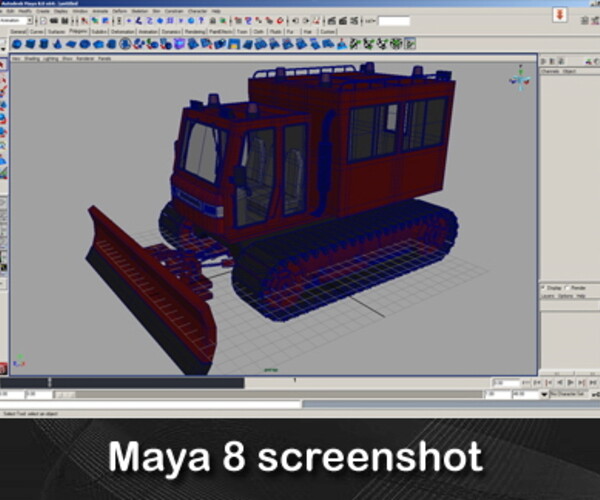Viewport: 600px width, 500px height.
Task: Open the viewport Panels menu
Action: click(x=104, y=59)
